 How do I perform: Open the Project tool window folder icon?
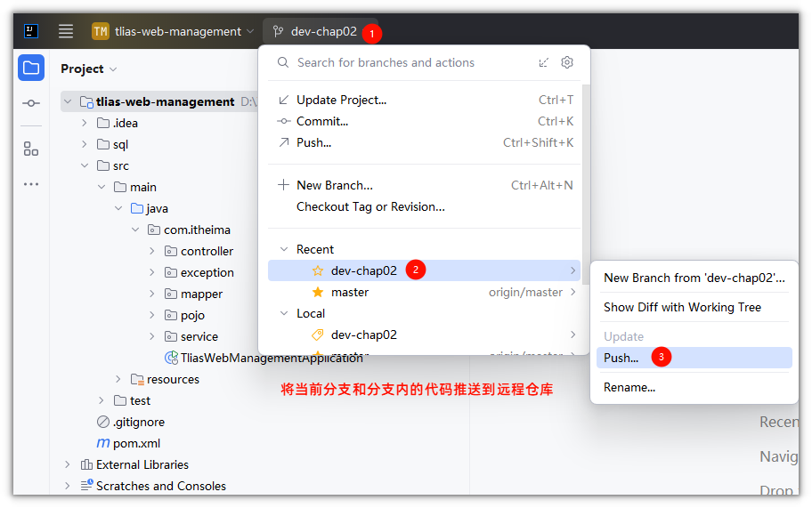point(31,68)
